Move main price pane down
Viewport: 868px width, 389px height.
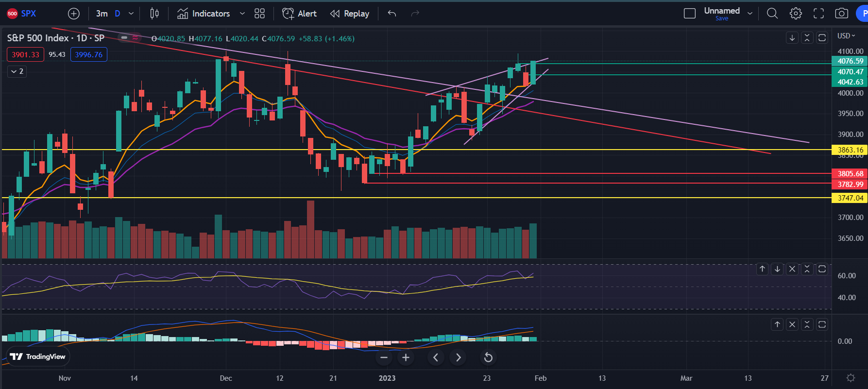792,38
